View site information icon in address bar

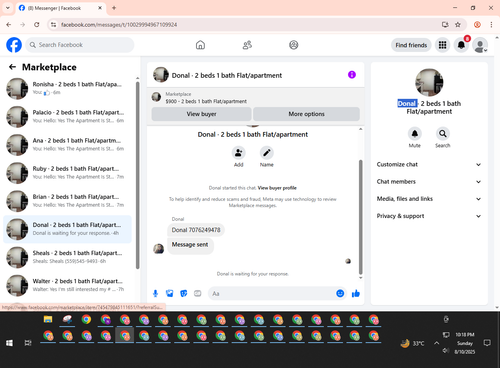pos(53,25)
